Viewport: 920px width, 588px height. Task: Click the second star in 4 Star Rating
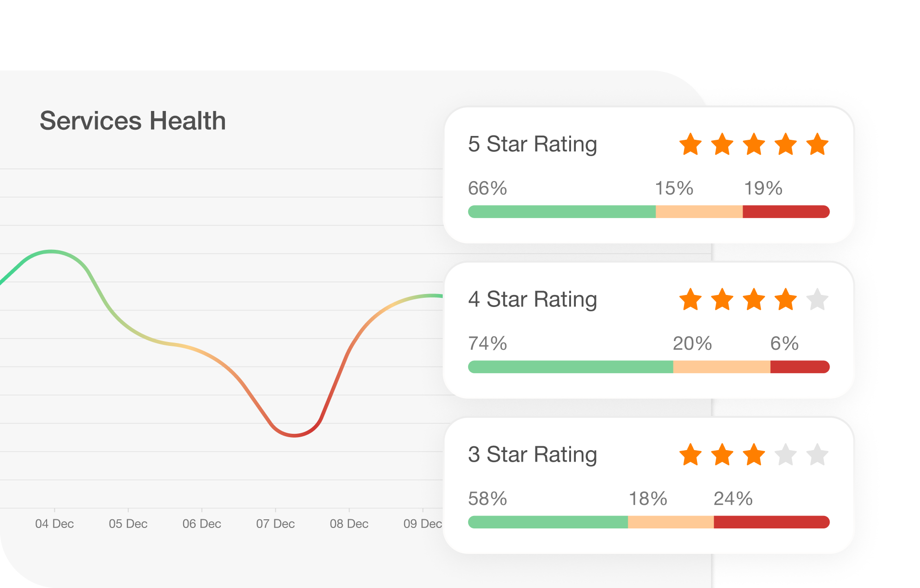pyautogui.click(x=722, y=300)
